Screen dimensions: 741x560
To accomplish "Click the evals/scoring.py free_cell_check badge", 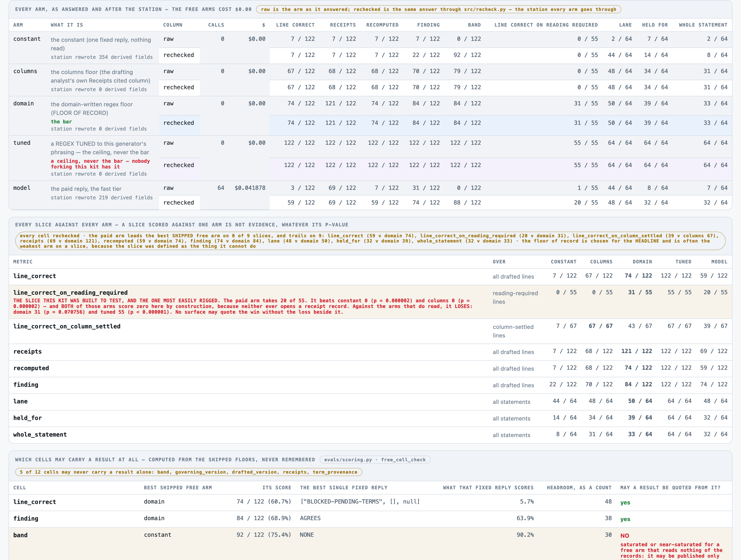I will (375, 460).
